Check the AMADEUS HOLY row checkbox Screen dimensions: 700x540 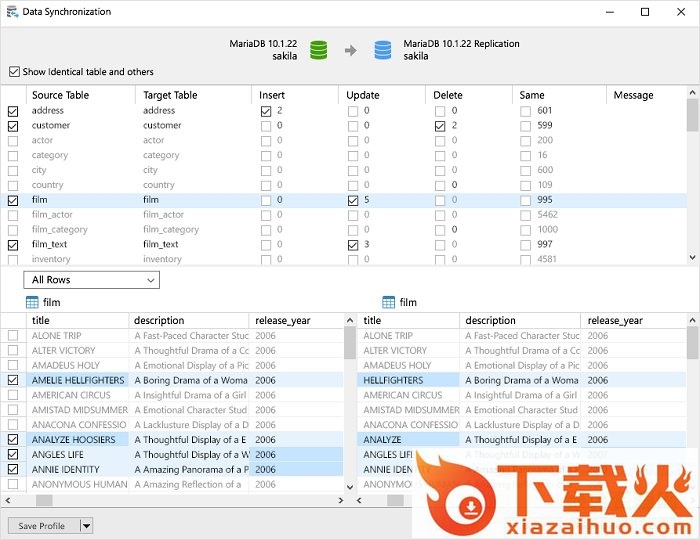(x=13, y=365)
